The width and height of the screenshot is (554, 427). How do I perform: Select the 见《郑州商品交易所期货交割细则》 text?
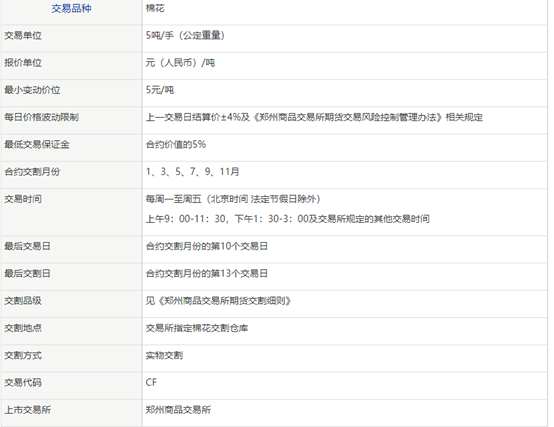(218, 301)
